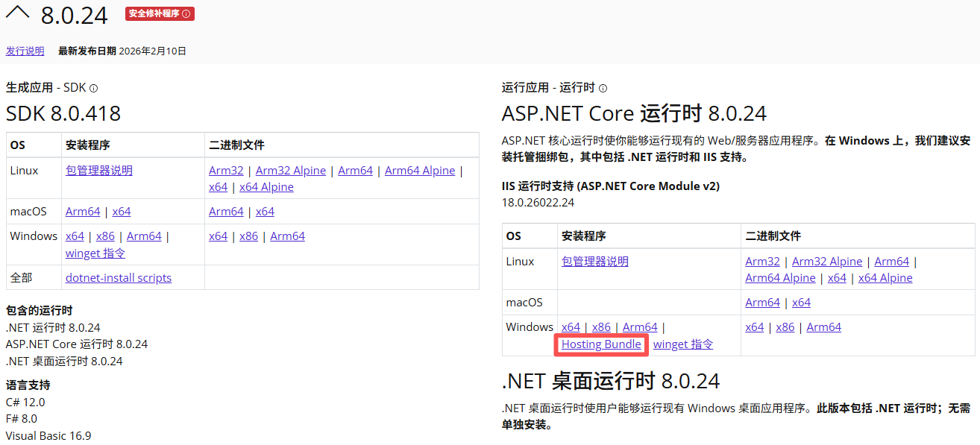Download SDK Windows x64 installer
The width and height of the screenshot is (980, 445).
[x=75, y=236]
